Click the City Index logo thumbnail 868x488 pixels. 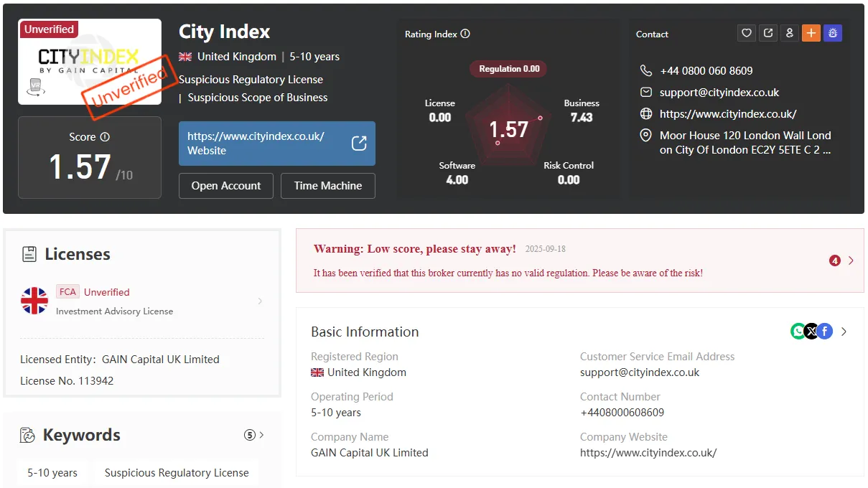90,62
